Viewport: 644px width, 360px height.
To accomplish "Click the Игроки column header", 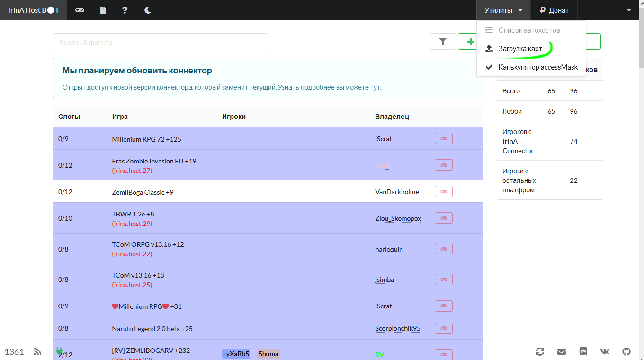I will [x=234, y=117].
